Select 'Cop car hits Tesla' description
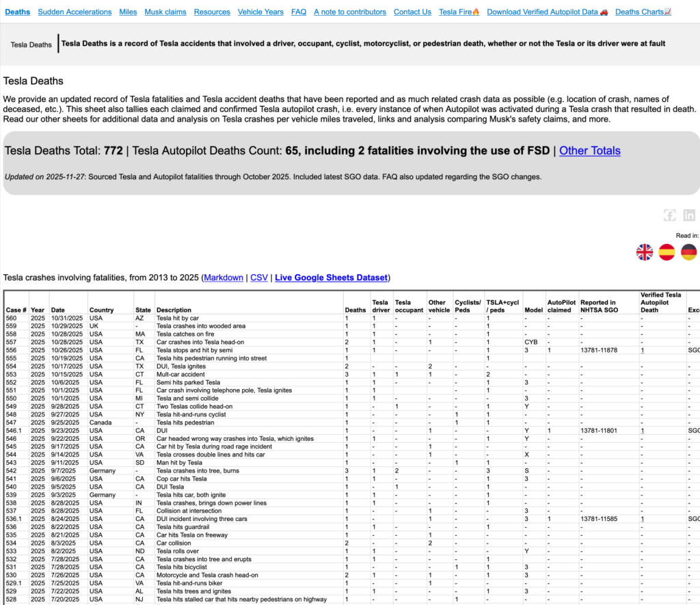700x605 pixels. click(182, 479)
